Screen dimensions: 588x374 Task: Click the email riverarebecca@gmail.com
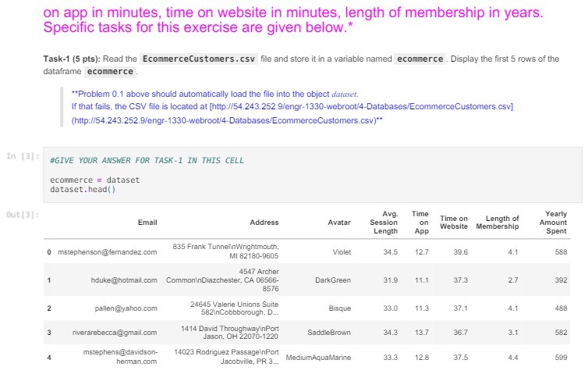(x=115, y=333)
